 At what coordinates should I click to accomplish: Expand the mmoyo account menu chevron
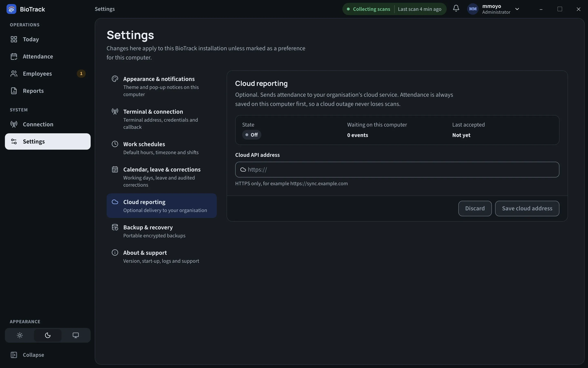point(517,9)
